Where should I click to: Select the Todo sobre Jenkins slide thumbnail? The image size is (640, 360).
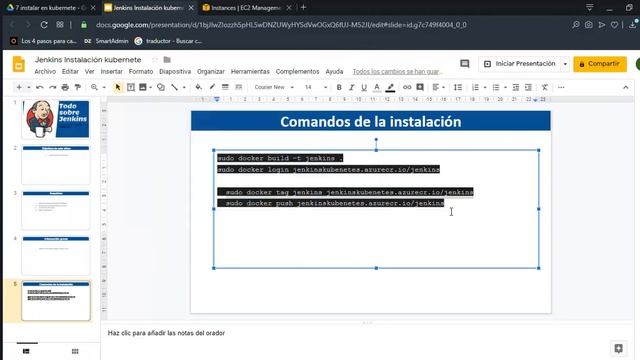tap(56, 119)
